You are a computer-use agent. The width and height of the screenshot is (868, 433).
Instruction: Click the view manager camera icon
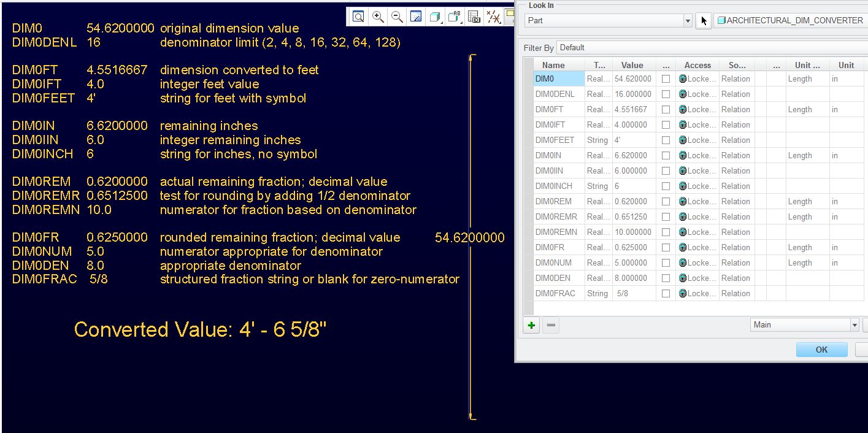(474, 17)
